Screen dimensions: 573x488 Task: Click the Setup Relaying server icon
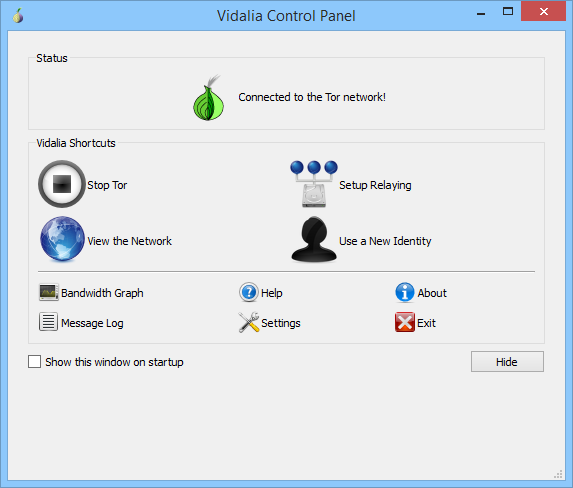coord(314,184)
